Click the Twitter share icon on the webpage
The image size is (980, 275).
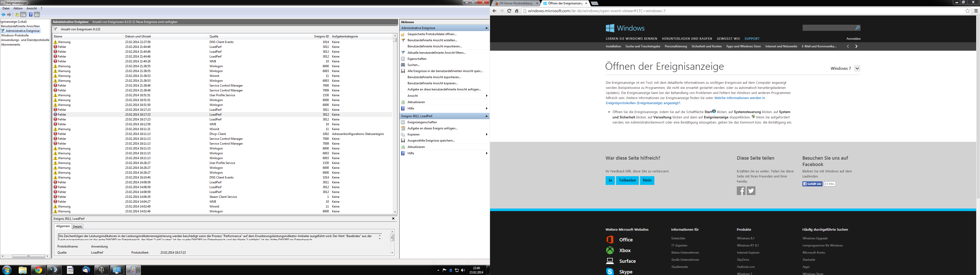pos(751,191)
